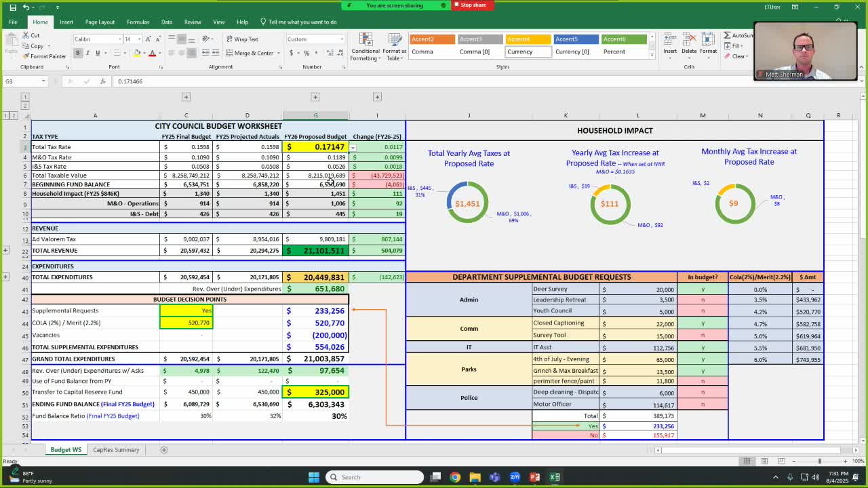
Task: Toggle Merge & Center
Action: 250,53
